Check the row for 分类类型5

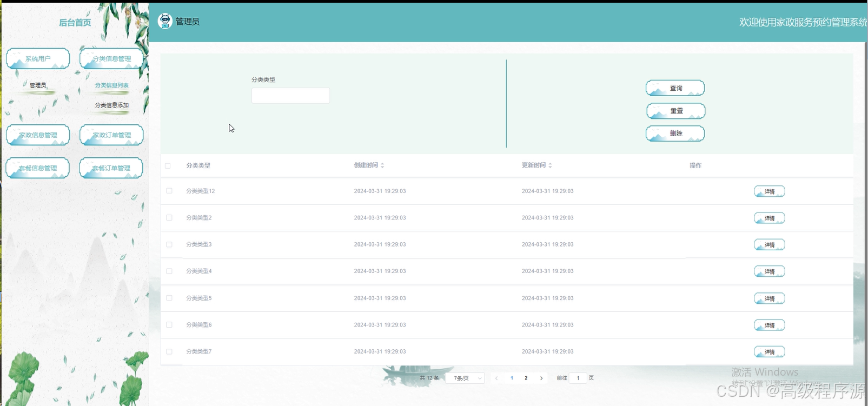(x=169, y=298)
